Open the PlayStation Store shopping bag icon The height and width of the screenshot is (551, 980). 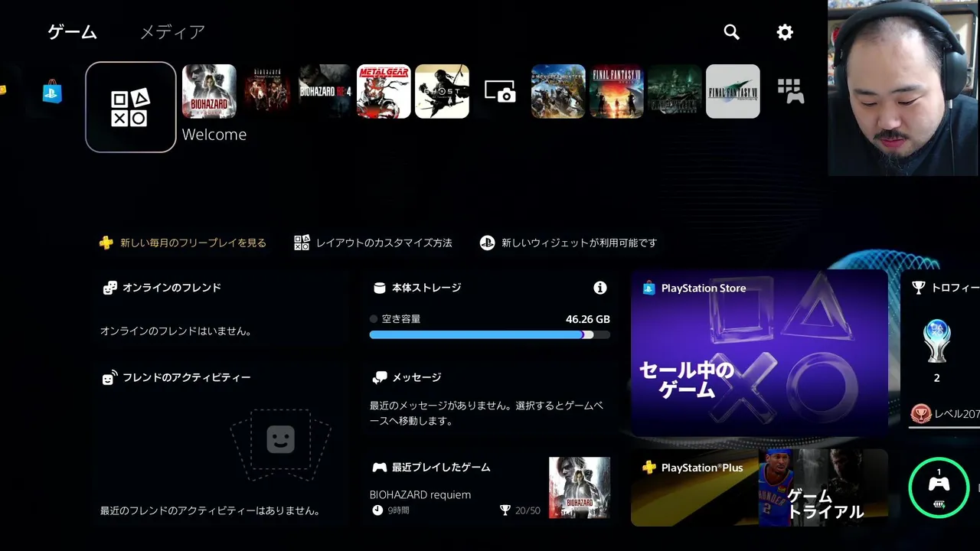tap(52, 92)
